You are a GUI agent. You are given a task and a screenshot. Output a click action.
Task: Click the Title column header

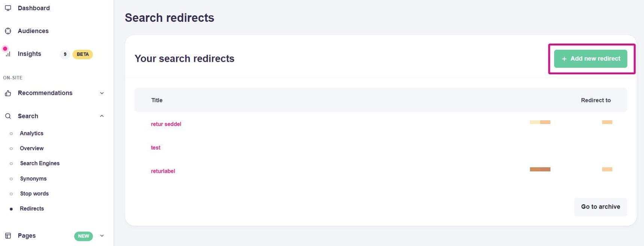click(157, 100)
